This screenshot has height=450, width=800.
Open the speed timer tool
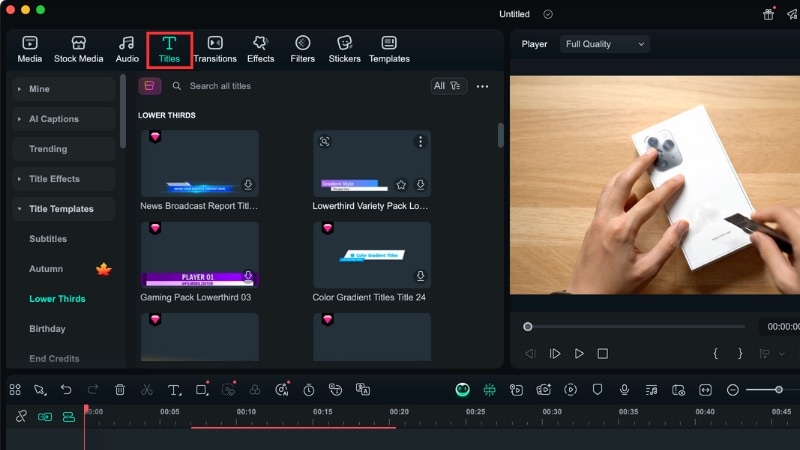(x=309, y=390)
